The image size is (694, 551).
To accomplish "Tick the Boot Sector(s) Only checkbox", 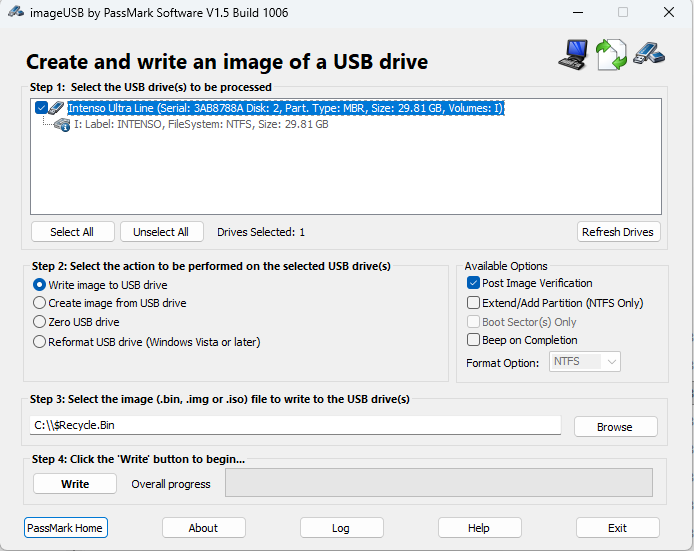I will (473, 322).
